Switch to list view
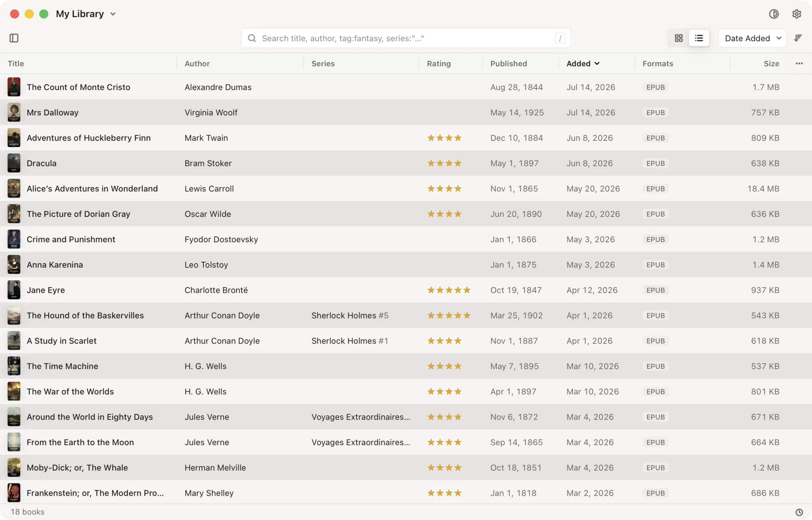This screenshot has width=812, height=520. pyautogui.click(x=699, y=38)
